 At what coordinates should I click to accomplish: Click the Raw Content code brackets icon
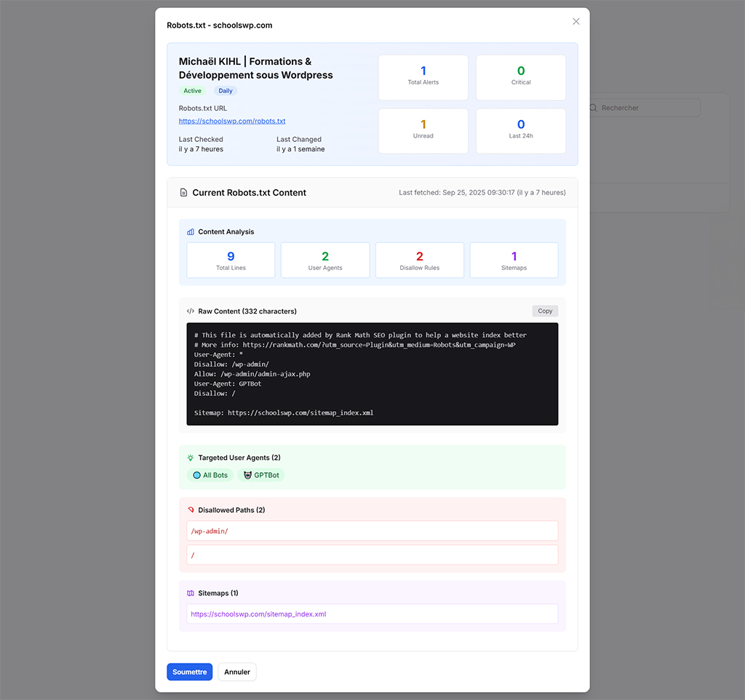coord(191,311)
